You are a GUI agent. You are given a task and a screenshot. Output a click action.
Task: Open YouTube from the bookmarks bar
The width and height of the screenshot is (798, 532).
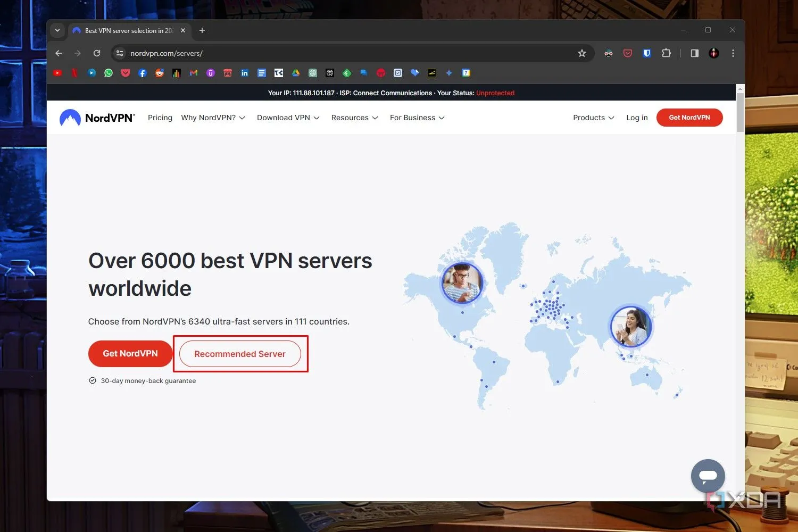[x=57, y=73]
